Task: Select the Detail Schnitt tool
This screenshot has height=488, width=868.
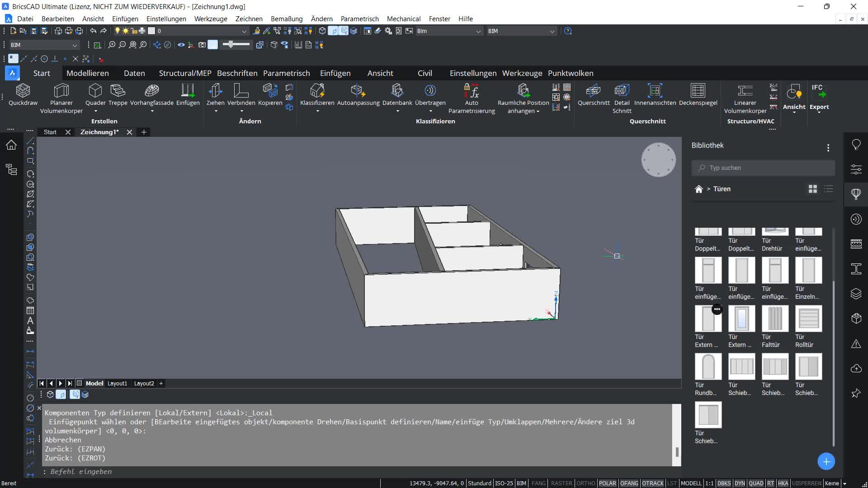Action: [x=622, y=99]
